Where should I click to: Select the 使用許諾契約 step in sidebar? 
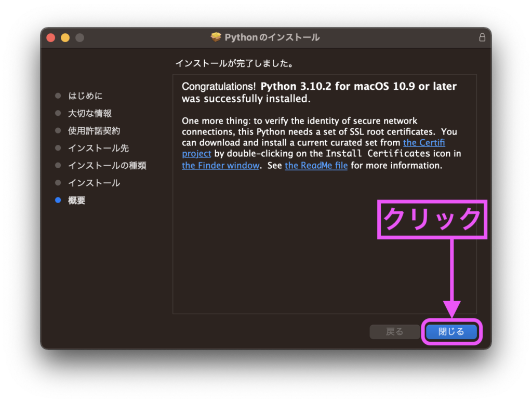[94, 130]
